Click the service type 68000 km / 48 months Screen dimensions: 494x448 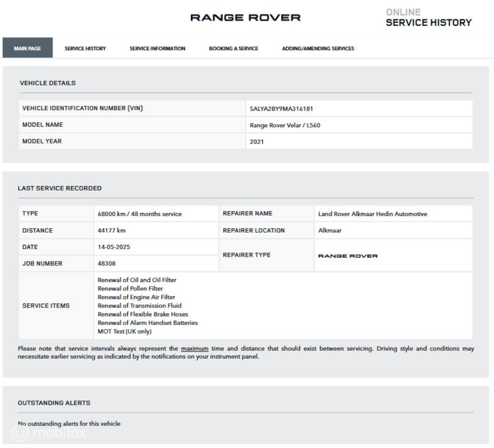pos(140,214)
